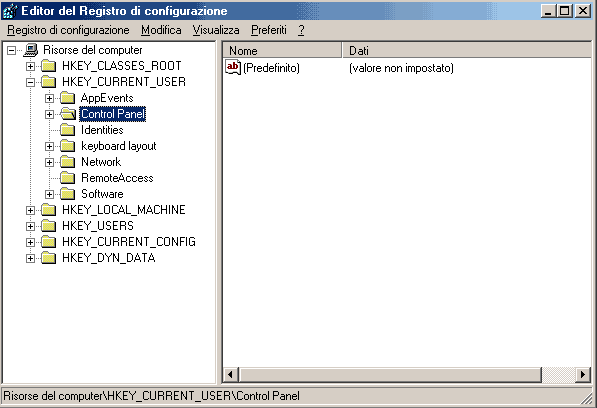Select the HKEY_CLASSES_ROOT folder icon
Viewport: 597px width, 408px height.
(x=49, y=66)
